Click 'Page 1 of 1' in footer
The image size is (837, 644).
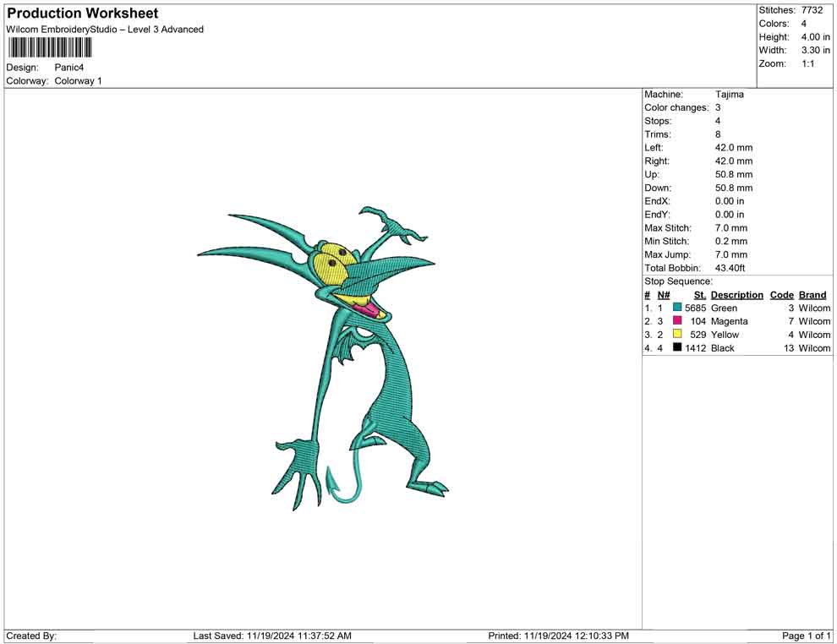tap(806, 636)
